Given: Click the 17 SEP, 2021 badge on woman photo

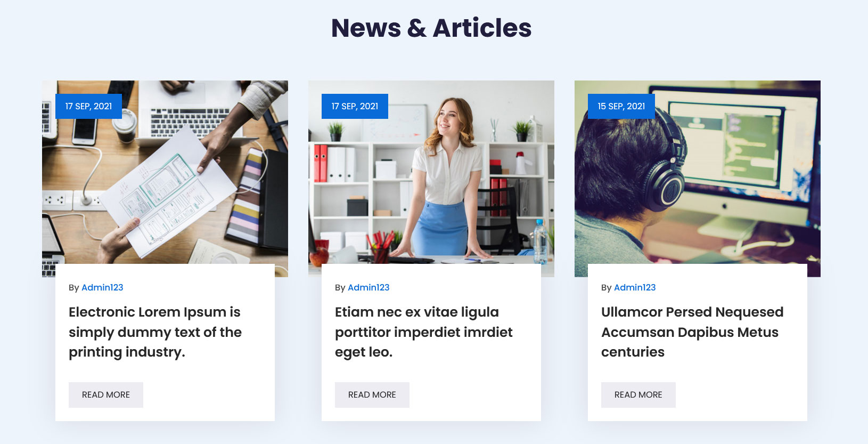Looking at the screenshot, I should click(355, 106).
